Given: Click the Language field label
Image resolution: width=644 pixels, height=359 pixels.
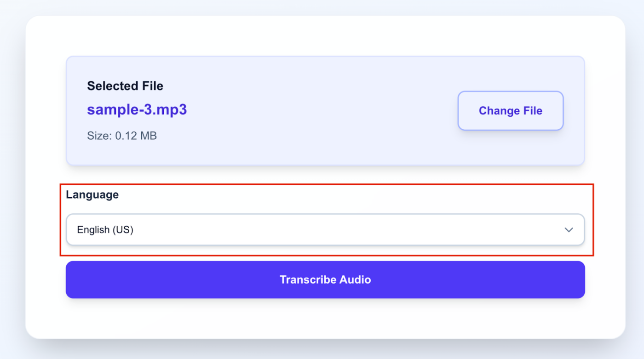Looking at the screenshot, I should 92,194.
